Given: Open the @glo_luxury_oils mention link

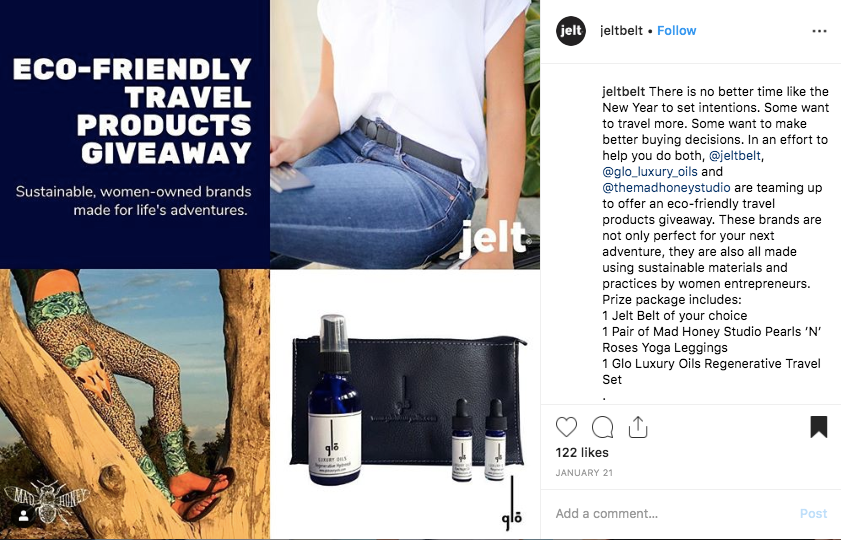Looking at the screenshot, I should [650, 172].
